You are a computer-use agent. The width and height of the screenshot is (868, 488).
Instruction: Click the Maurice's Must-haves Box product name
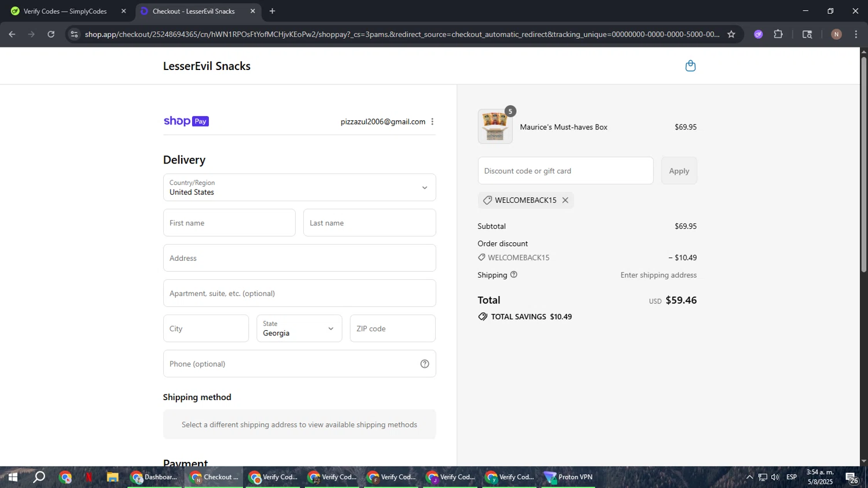pyautogui.click(x=564, y=127)
